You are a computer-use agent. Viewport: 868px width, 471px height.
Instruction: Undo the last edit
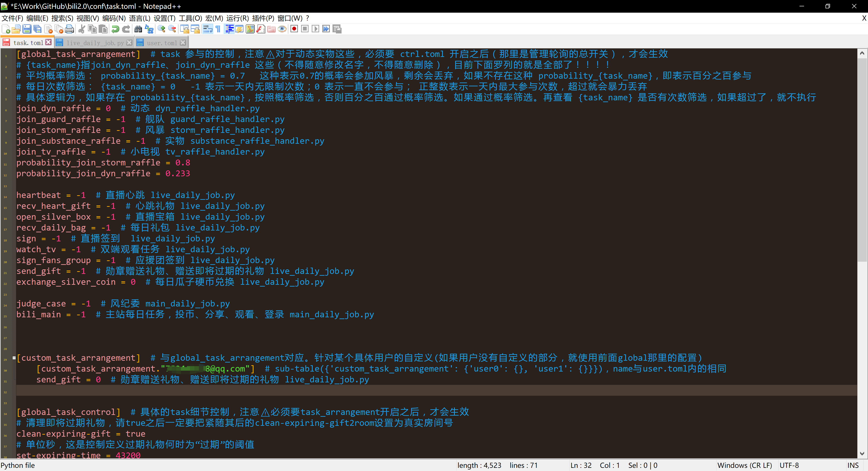115,29
